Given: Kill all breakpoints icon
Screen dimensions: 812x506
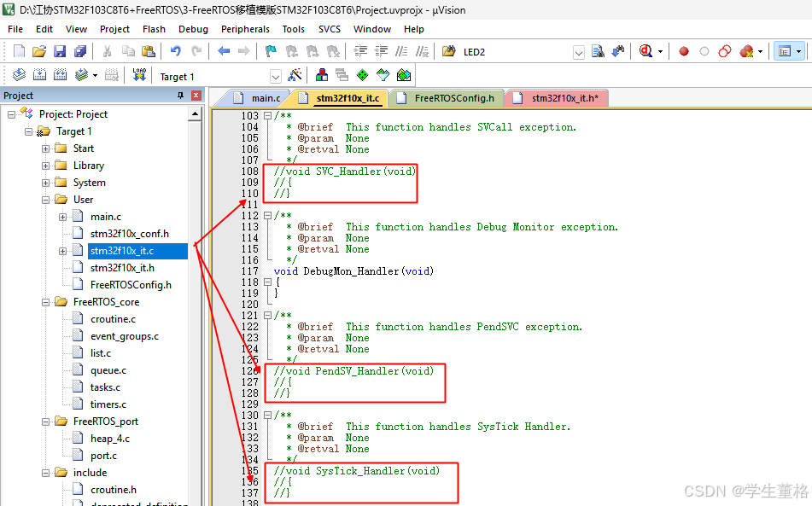Looking at the screenshot, I should click(x=745, y=51).
